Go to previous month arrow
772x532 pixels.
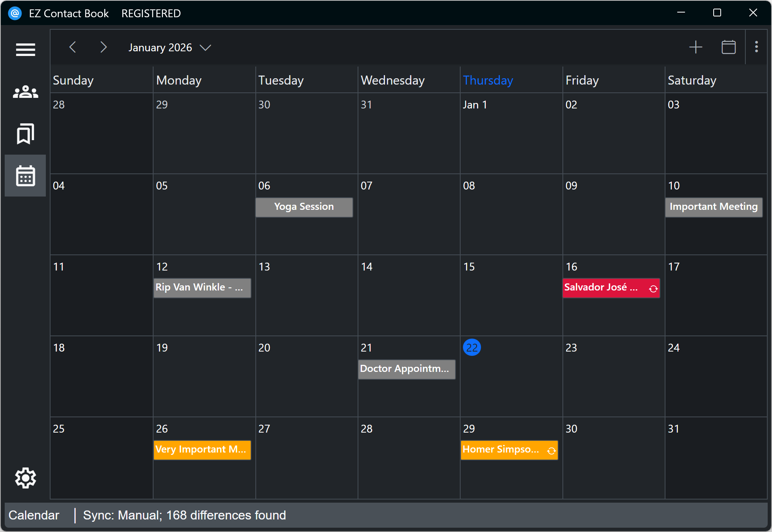73,47
